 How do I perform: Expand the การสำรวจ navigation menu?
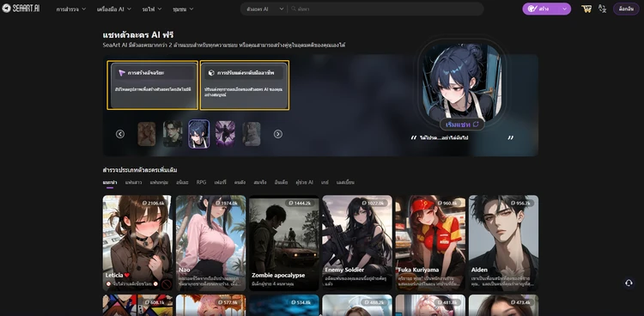click(x=71, y=9)
